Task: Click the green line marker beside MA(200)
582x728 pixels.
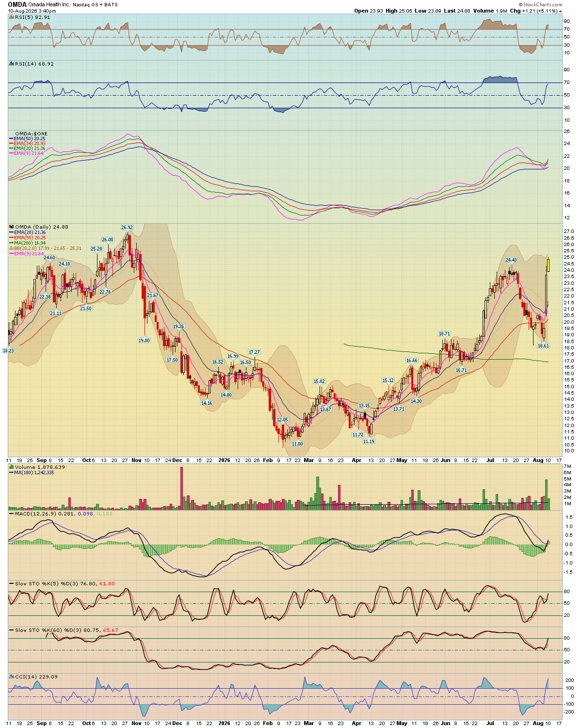Action: point(12,243)
